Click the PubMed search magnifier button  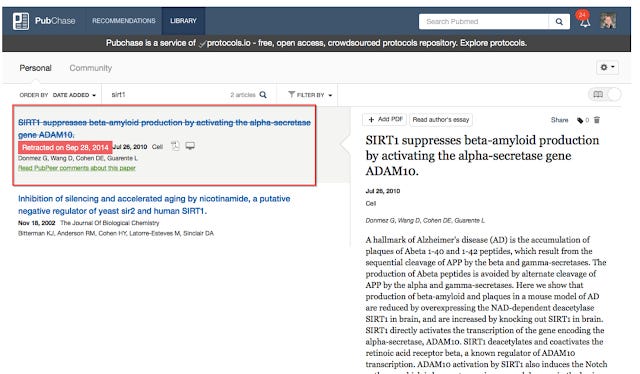[559, 22]
